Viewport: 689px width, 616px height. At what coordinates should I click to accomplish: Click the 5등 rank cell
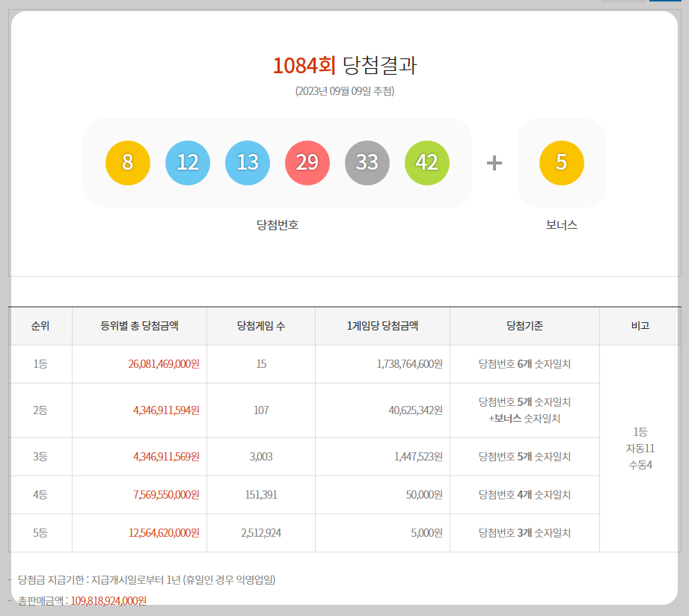click(40, 533)
